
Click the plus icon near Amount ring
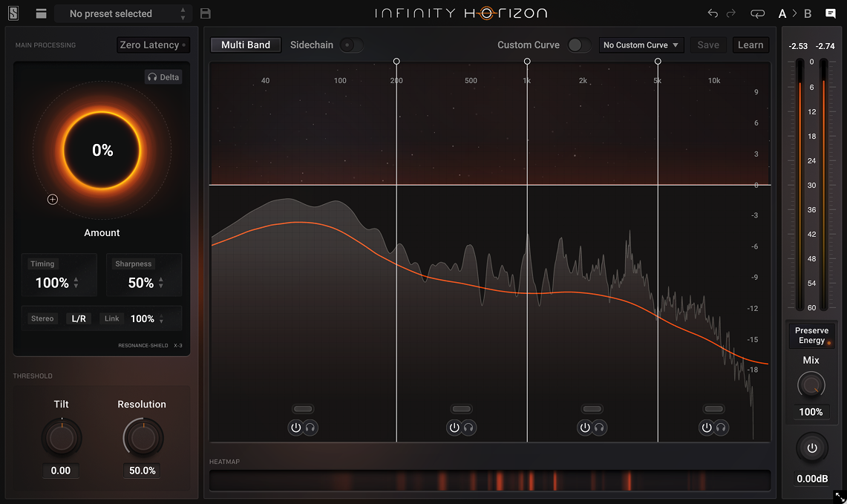tap(53, 199)
